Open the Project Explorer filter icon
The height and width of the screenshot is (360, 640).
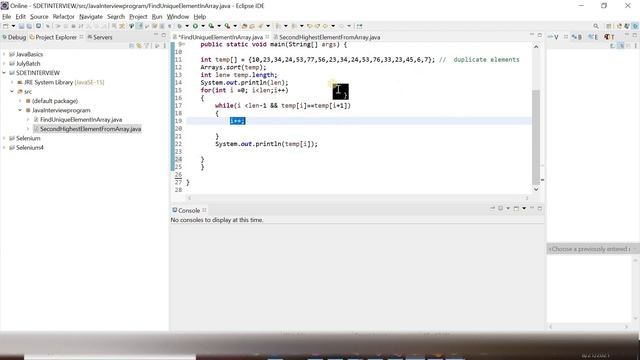(x=147, y=46)
